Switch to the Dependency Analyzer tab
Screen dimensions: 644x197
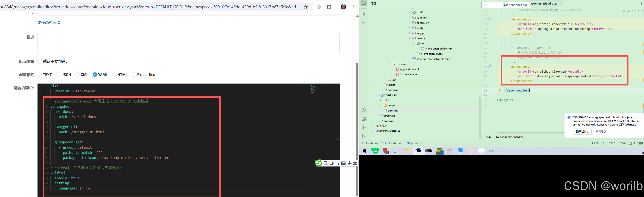click(x=510, y=137)
